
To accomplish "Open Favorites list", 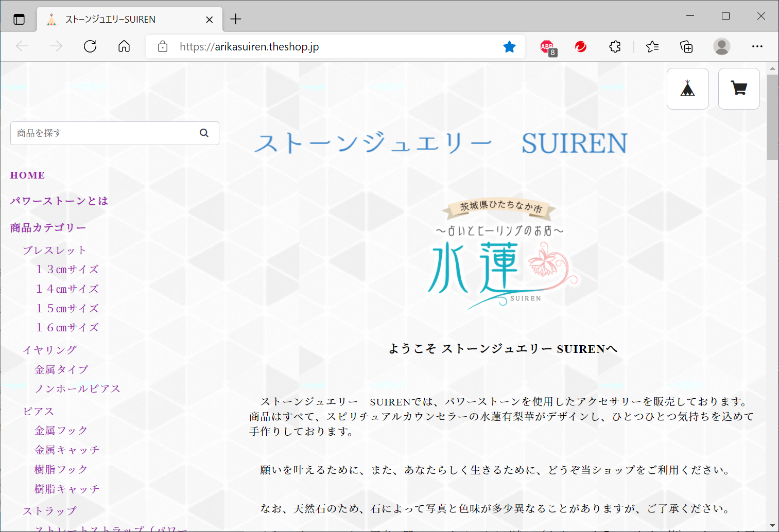I will [x=652, y=47].
